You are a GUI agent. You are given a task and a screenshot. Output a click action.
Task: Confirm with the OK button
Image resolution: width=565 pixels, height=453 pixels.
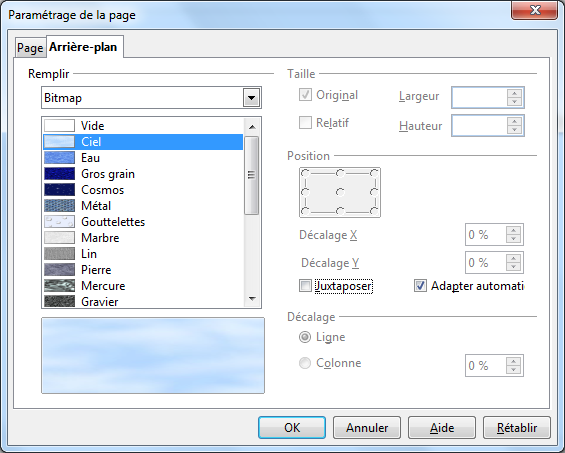292,428
